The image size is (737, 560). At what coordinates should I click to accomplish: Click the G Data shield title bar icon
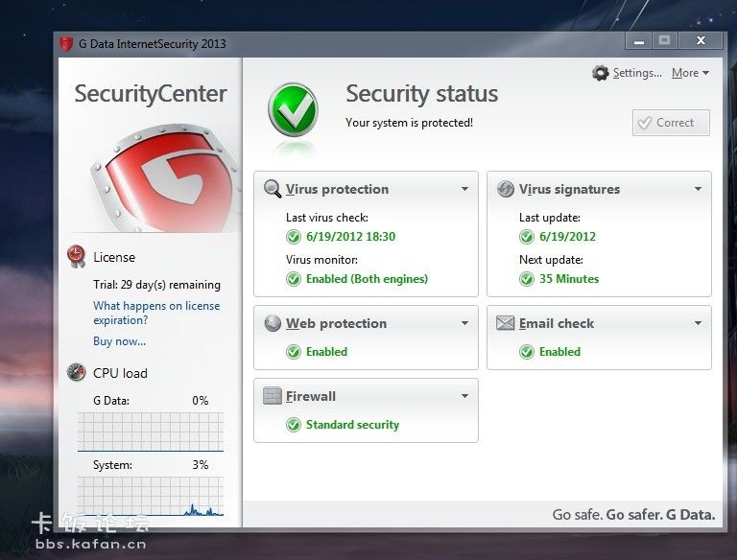[x=66, y=44]
